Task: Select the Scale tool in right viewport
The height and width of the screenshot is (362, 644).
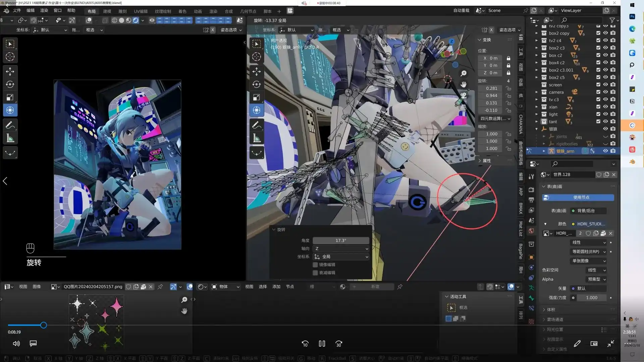Action: (x=257, y=97)
